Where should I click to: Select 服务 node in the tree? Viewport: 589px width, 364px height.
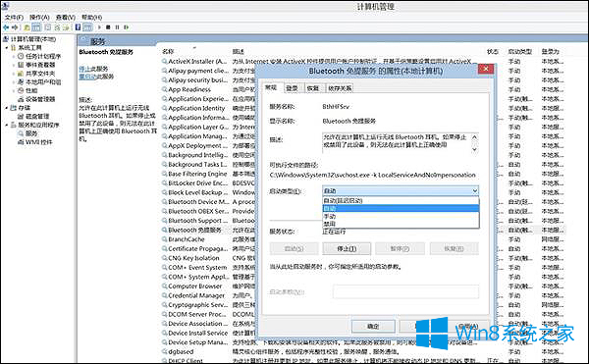point(31,133)
